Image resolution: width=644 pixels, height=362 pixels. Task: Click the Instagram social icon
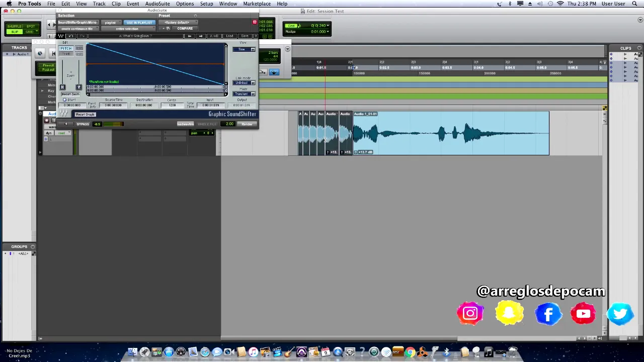[x=470, y=313]
